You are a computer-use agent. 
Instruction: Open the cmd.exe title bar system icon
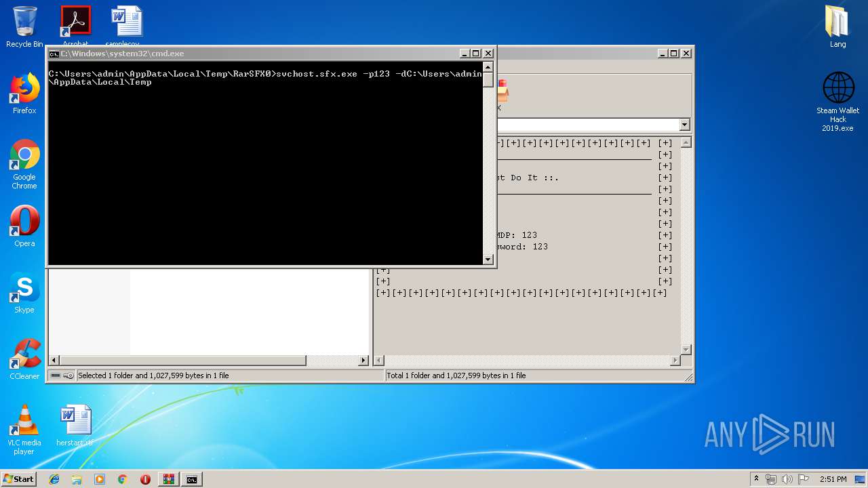54,54
